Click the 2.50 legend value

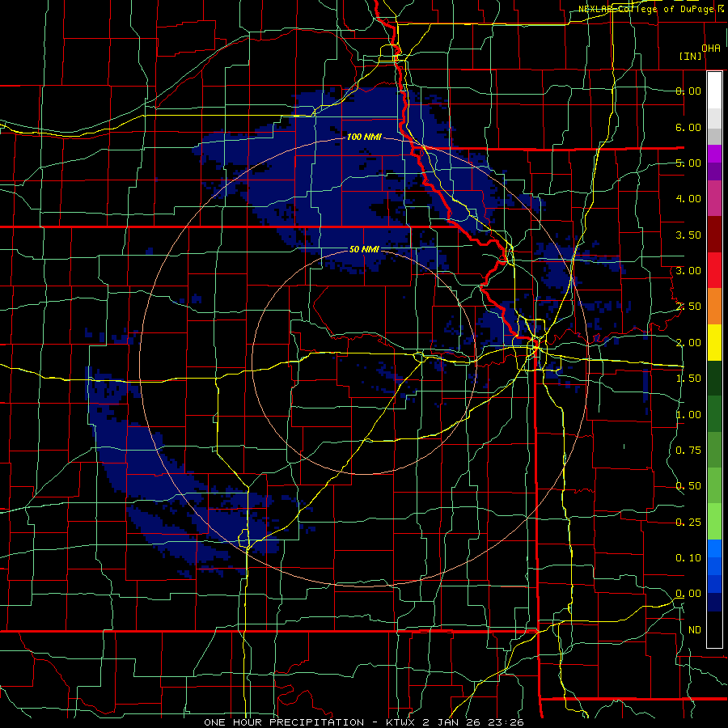688,307
